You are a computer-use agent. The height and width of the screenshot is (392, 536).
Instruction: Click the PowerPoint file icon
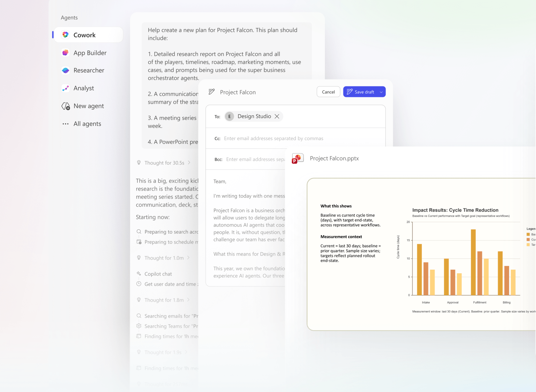pyautogui.click(x=298, y=159)
